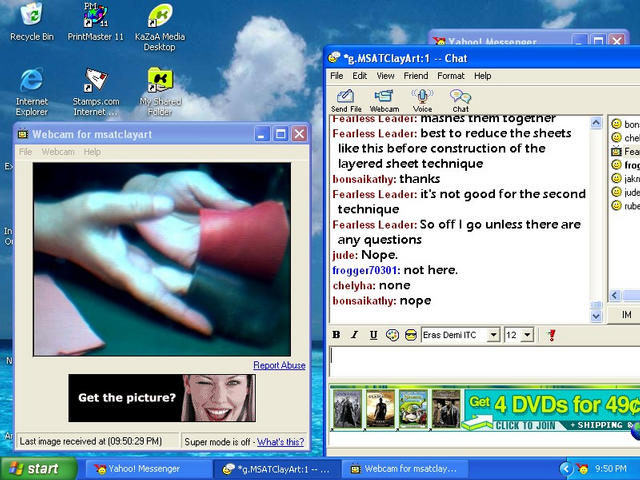Open Help menu in chat window
640x480 pixels.
(x=482, y=76)
